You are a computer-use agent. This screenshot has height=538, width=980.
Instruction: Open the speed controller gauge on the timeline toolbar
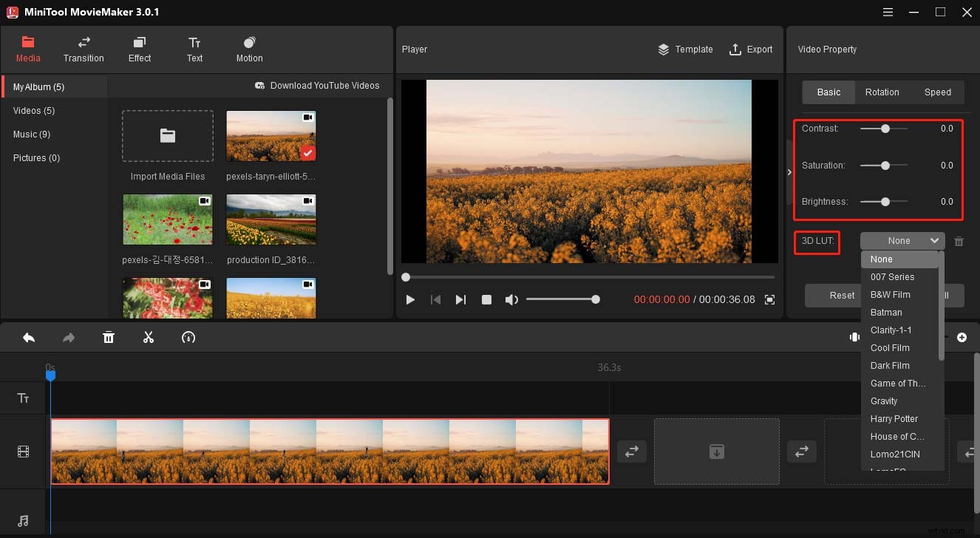188,337
